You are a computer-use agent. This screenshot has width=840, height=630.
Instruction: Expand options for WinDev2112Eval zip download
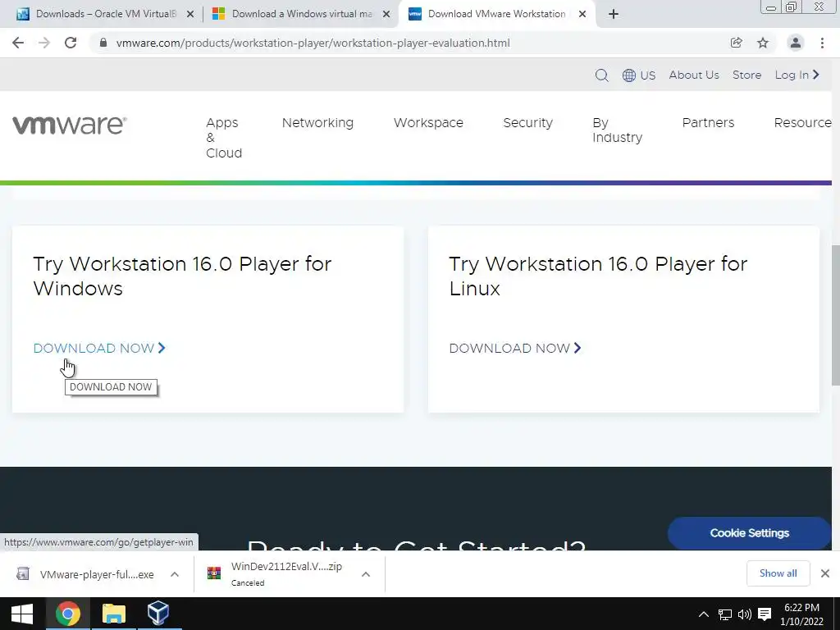click(366, 574)
